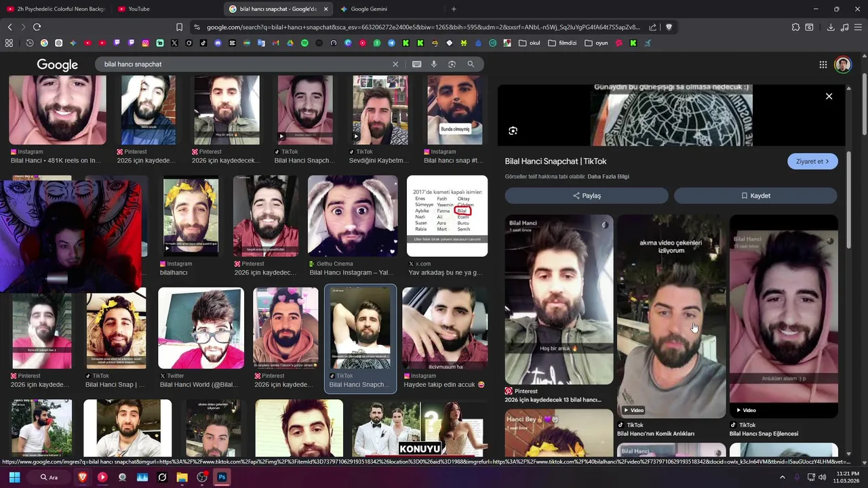This screenshot has width=868, height=488.
Task: Open the Windows Start menu
Action: click(x=14, y=477)
